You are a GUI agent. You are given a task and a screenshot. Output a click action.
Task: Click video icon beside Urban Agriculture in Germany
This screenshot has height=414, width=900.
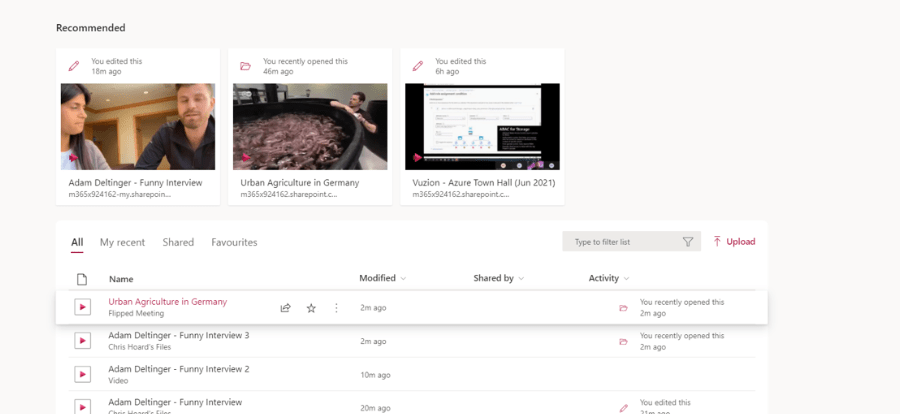click(82, 308)
